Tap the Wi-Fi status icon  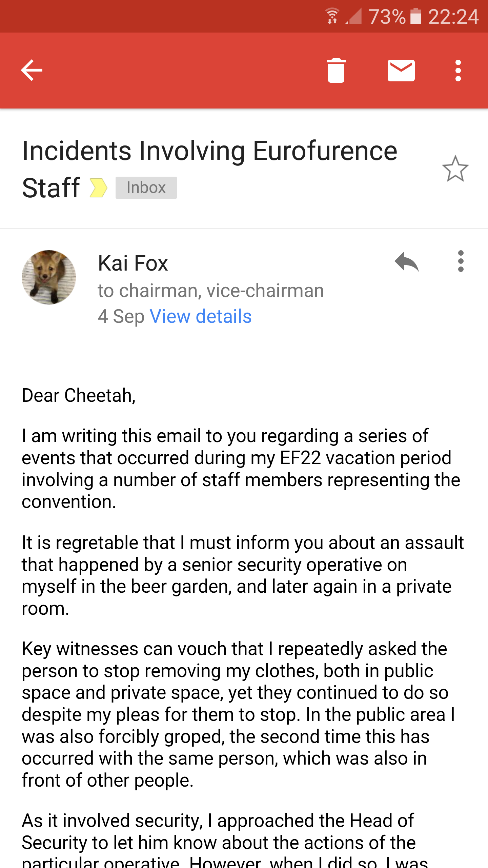(x=332, y=16)
